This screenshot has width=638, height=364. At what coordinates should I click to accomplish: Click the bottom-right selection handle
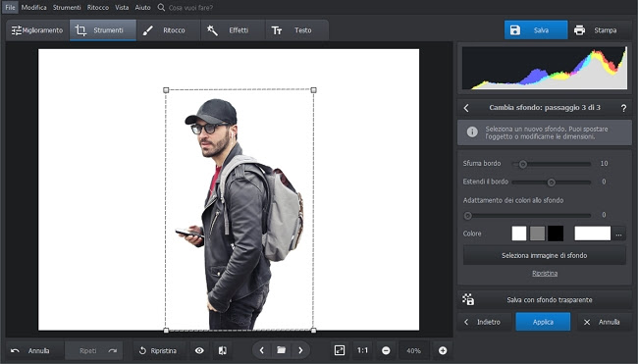(x=314, y=331)
